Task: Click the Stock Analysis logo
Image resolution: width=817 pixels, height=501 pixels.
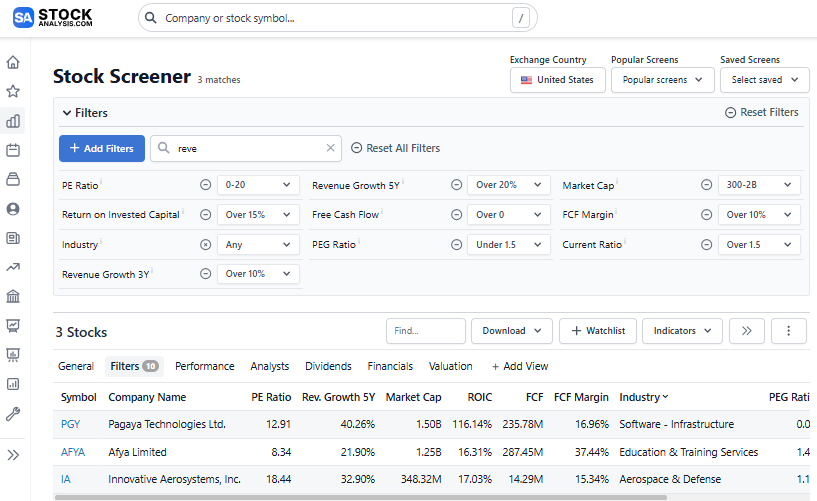Action: [53, 18]
